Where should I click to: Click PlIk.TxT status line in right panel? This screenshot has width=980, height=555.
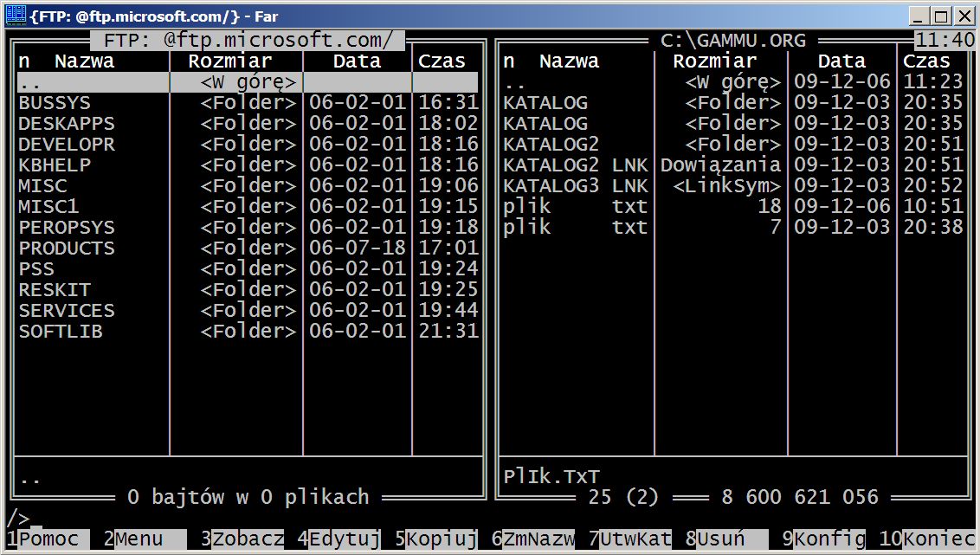pos(551,476)
